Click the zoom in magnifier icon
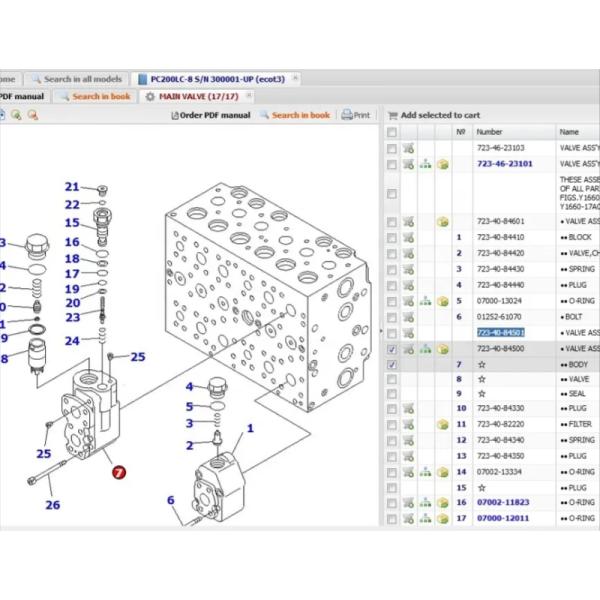 pyautogui.click(x=15, y=115)
